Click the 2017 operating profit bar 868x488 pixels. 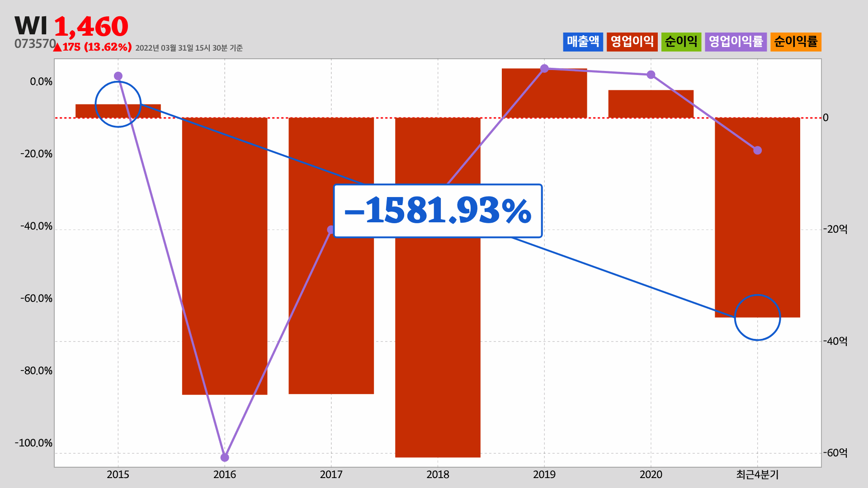331,256
